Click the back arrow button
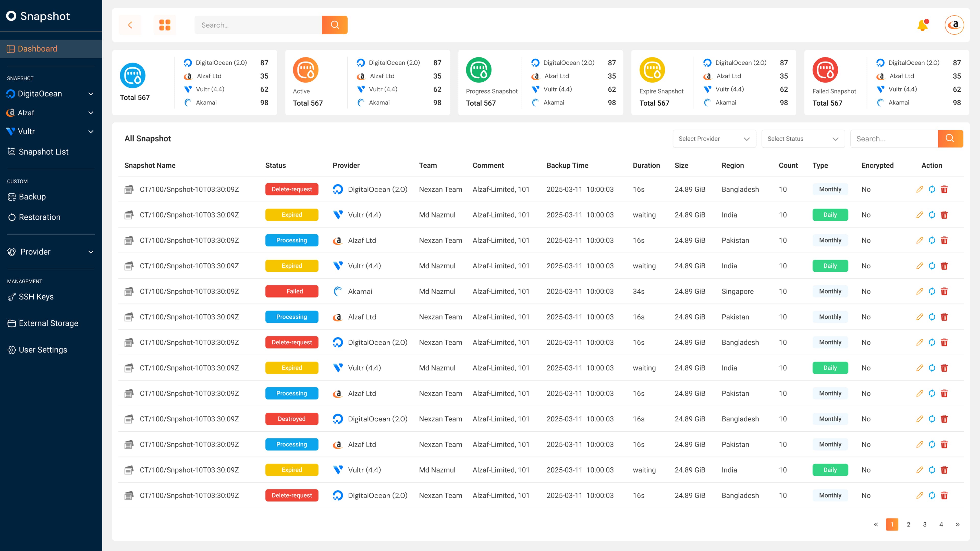The height and width of the screenshot is (551, 980). tap(130, 25)
